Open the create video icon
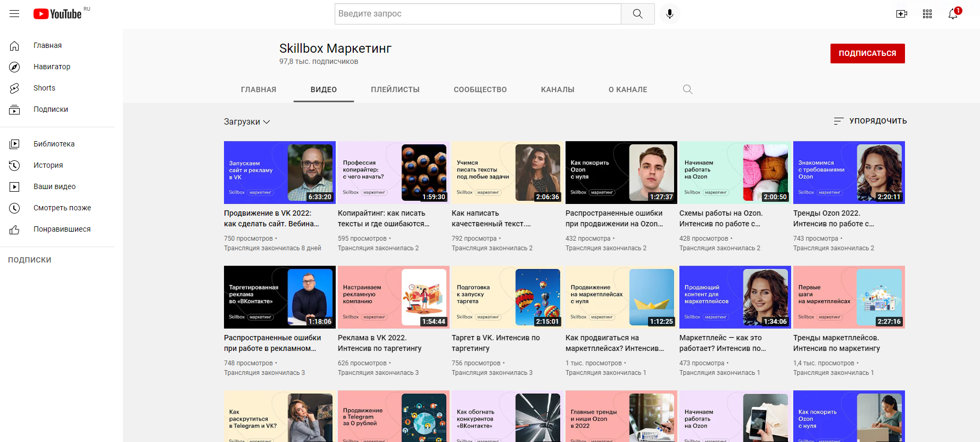Screen dimensions: 980x442 click(x=901, y=14)
